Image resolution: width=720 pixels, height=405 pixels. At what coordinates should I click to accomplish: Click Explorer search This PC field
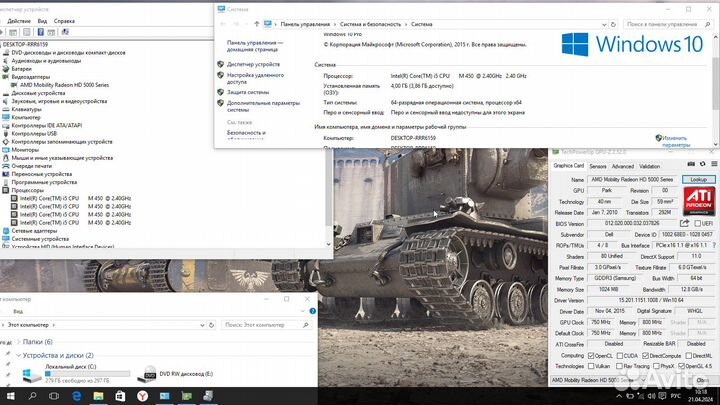(266, 325)
